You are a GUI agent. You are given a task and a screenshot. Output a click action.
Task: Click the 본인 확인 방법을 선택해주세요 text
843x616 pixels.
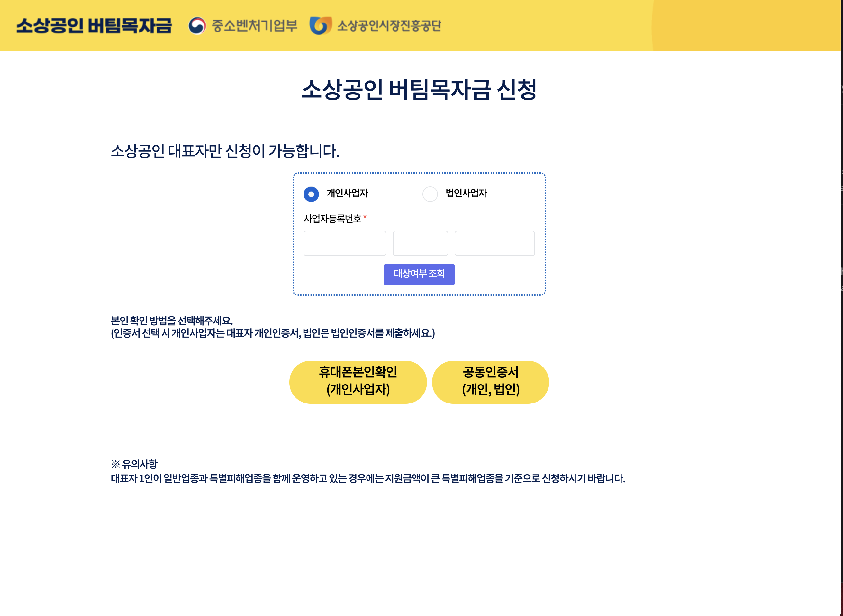tap(172, 321)
